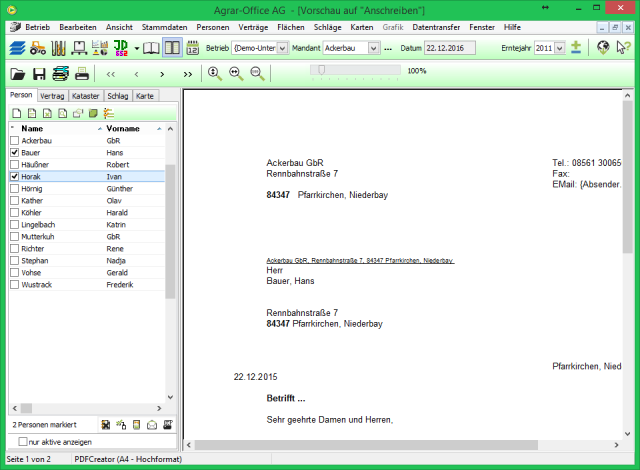The width and height of the screenshot is (640, 470).
Task: Click the delete document X icon
Action: (47, 113)
